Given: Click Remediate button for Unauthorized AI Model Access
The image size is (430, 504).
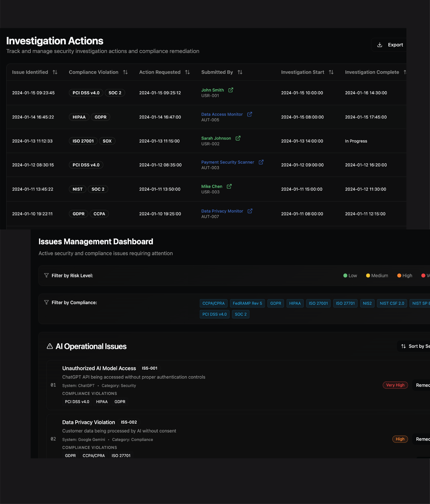Looking at the screenshot, I should [x=421, y=385].
